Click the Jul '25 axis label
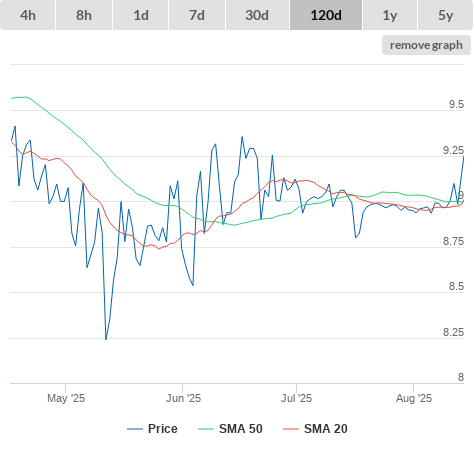474x455 pixels. click(296, 398)
